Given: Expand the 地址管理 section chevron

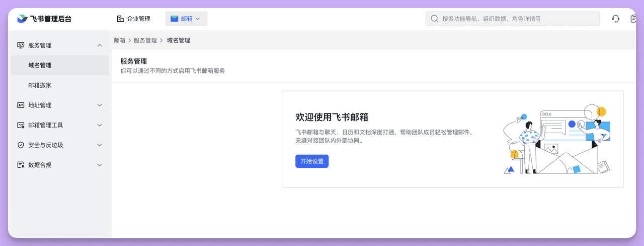Looking at the screenshot, I should pos(100,105).
